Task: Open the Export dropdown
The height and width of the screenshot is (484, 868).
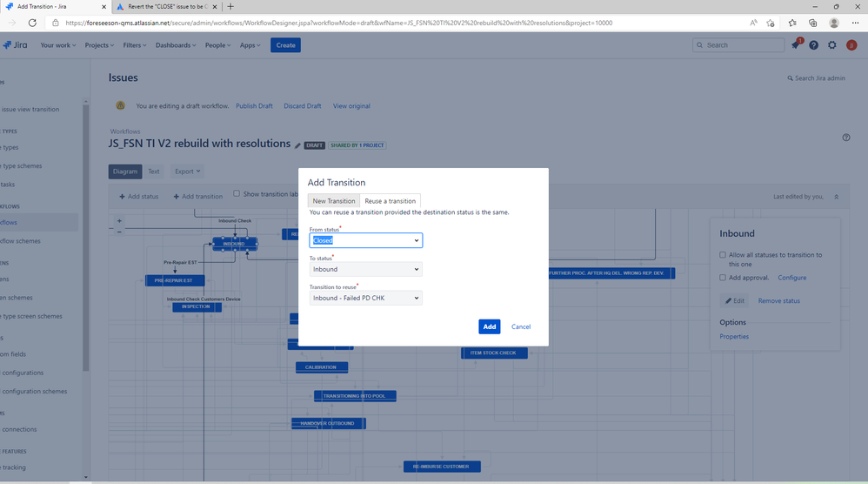Action: point(188,171)
